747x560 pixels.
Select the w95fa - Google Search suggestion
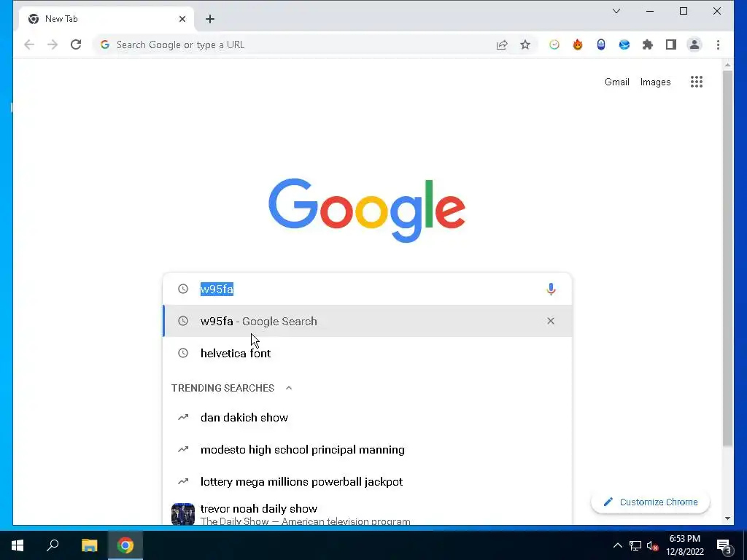[x=368, y=321]
